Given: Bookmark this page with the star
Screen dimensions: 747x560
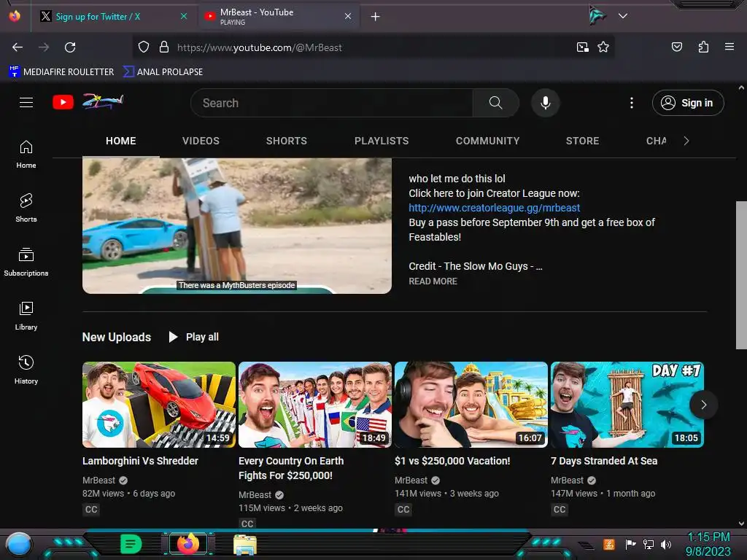Looking at the screenshot, I should point(603,47).
